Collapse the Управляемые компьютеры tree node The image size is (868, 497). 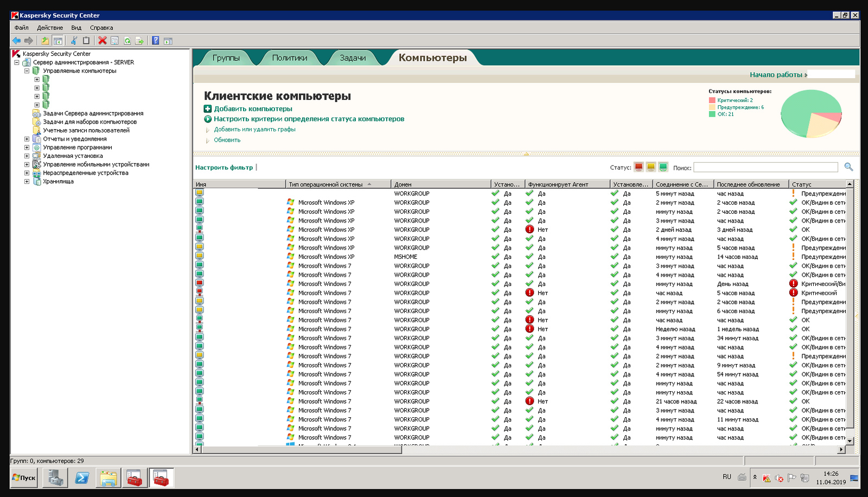point(27,71)
